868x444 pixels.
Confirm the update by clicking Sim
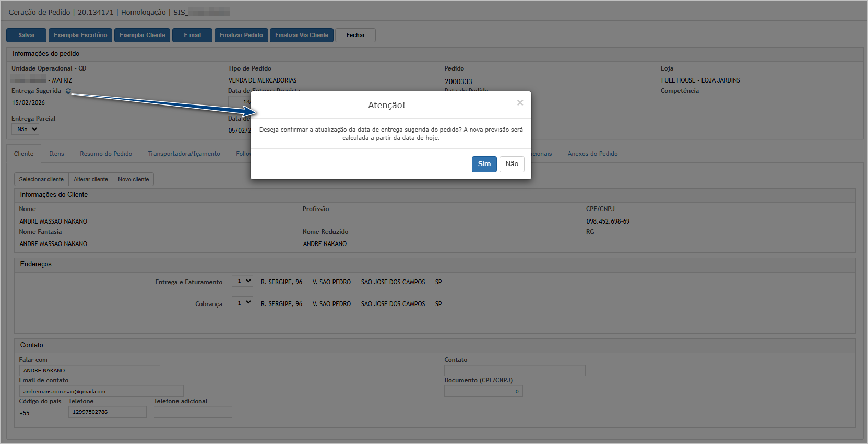click(x=484, y=164)
